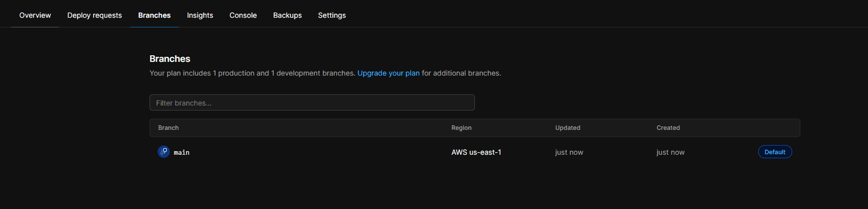Viewport: 868px width, 209px height.
Task: Select the AWS us-east-1 region text
Action: click(x=476, y=152)
